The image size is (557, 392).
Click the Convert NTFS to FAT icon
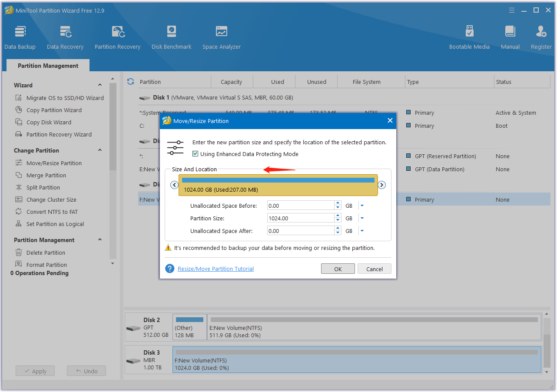pyautogui.click(x=19, y=212)
